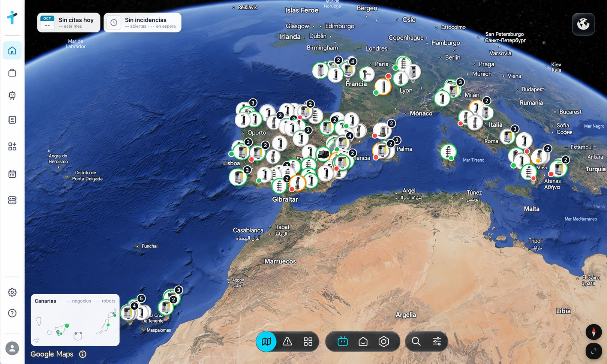This screenshot has height=364, width=607.
Task: Toggle the robots layer filter in bottom toolbar
Action: 342,342
